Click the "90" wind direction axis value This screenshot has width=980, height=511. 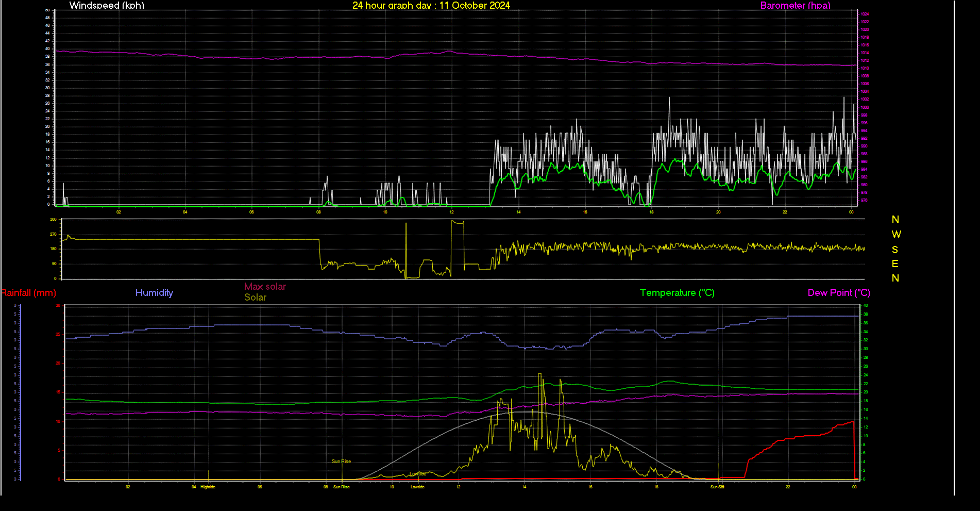click(x=54, y=263)
